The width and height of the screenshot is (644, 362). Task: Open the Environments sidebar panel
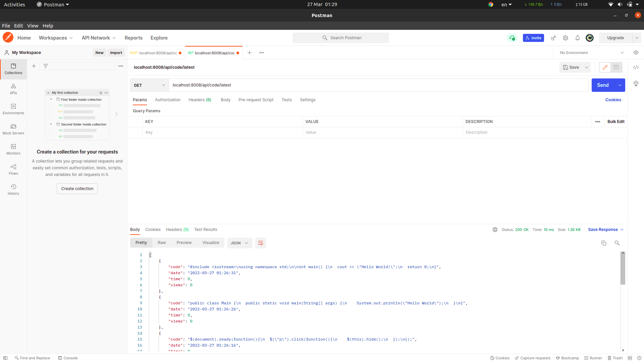(x=13, y=109)
